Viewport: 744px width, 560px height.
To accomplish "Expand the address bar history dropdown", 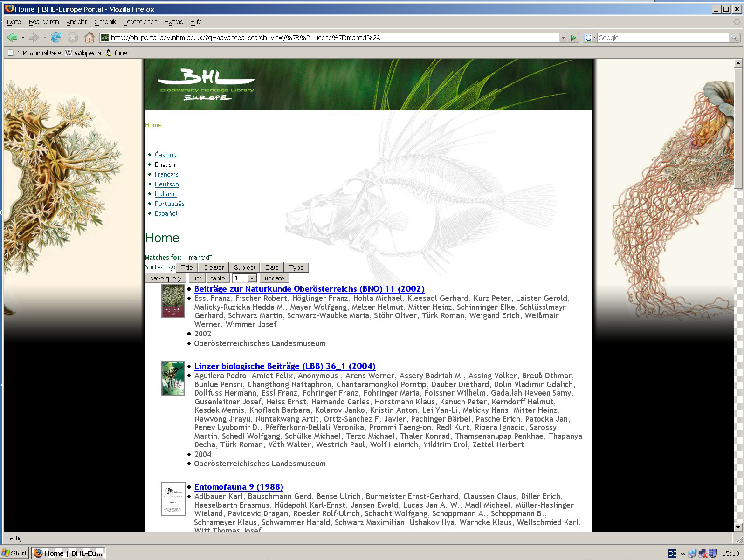I will click(563, 38).
